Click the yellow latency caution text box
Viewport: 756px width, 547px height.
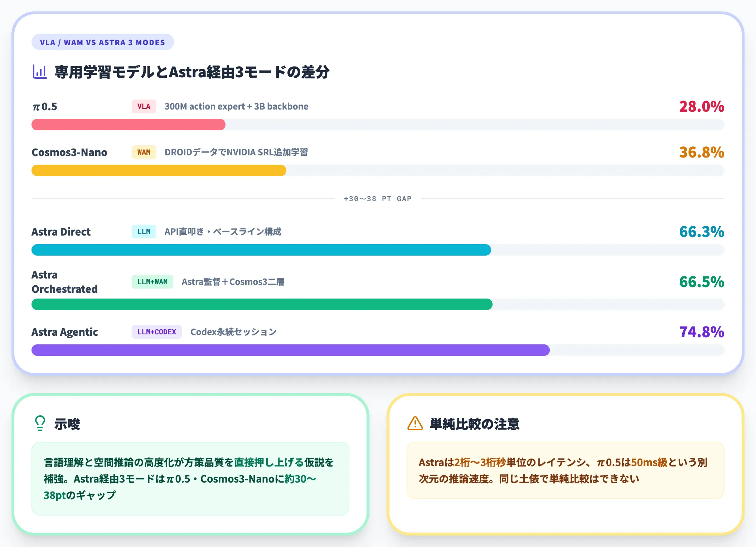coord(566,470)
